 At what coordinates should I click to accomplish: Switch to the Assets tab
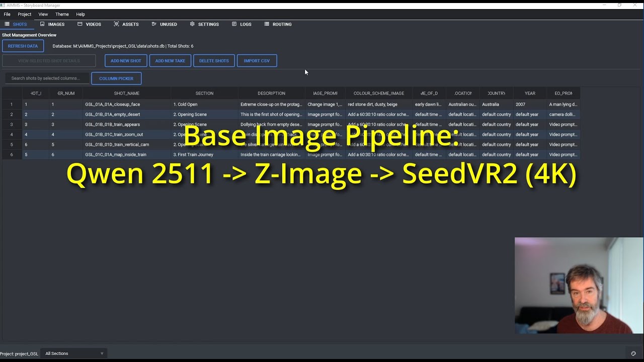tap(126, 24)
